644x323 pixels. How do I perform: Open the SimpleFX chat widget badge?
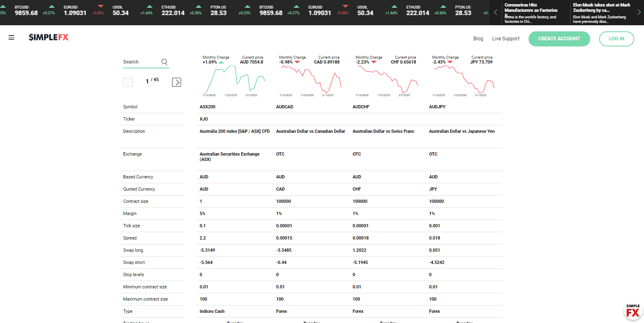(x=633, y=312)
